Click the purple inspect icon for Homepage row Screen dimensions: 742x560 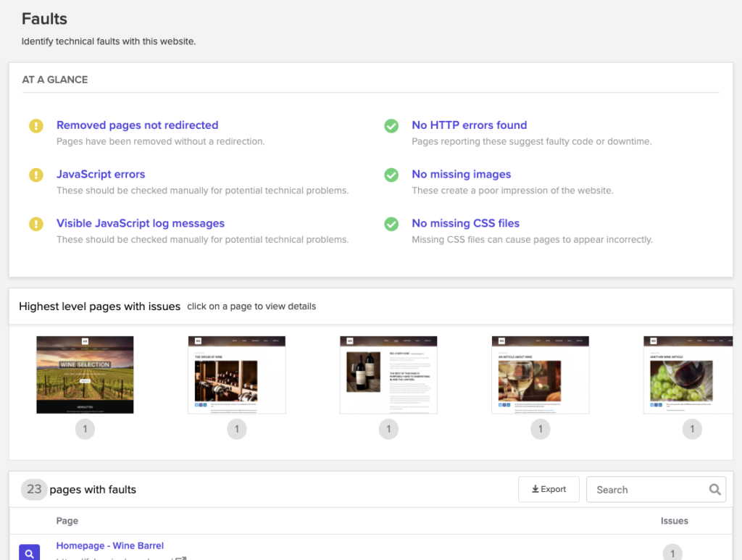point(29,553)
